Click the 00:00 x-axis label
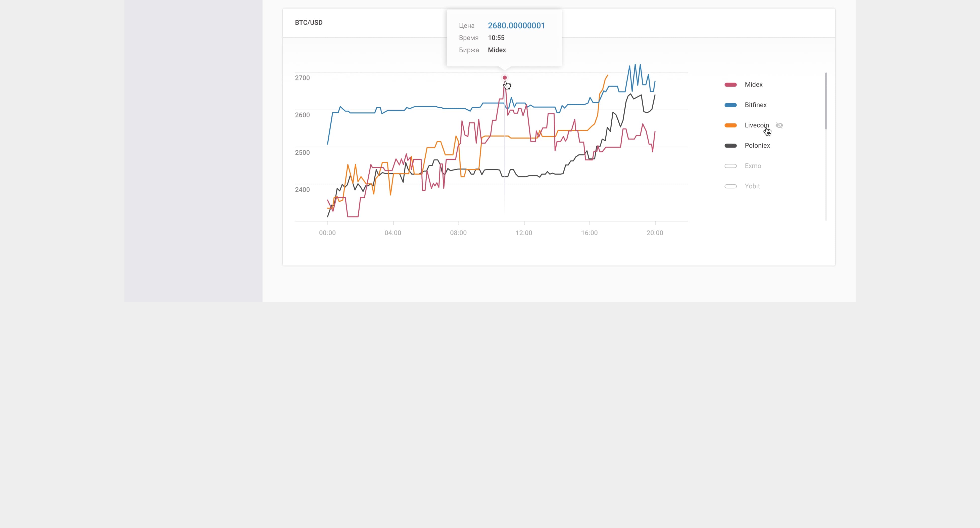 click(327, 233)
